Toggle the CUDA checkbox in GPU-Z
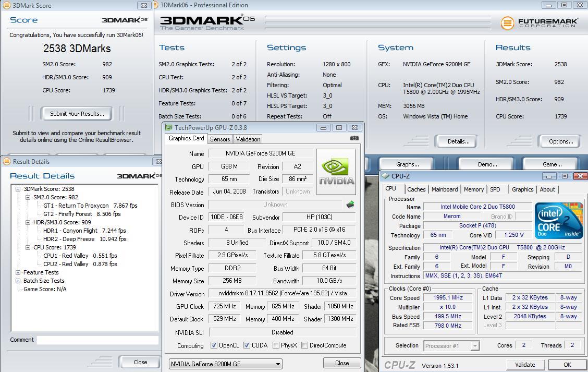The width and height of the screenshot is (588, 372). pyautogui.click(x=247, y=345)
